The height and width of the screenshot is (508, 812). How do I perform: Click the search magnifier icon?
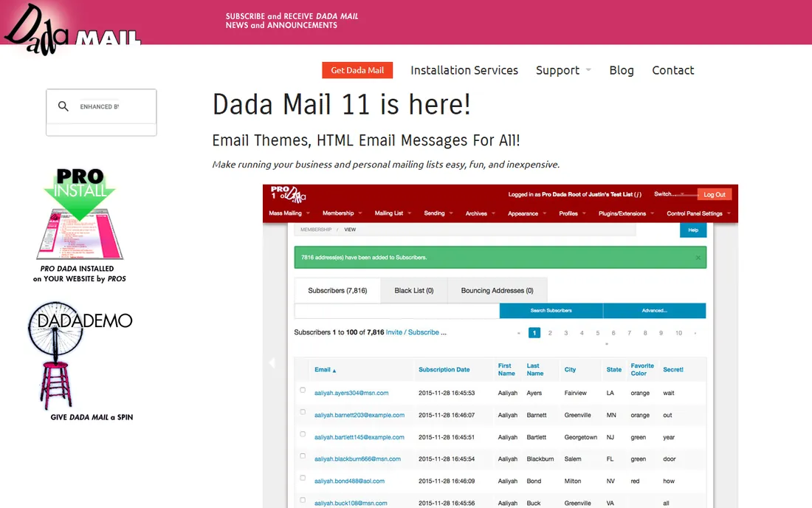pyautogui.click(x=63, y=106)
